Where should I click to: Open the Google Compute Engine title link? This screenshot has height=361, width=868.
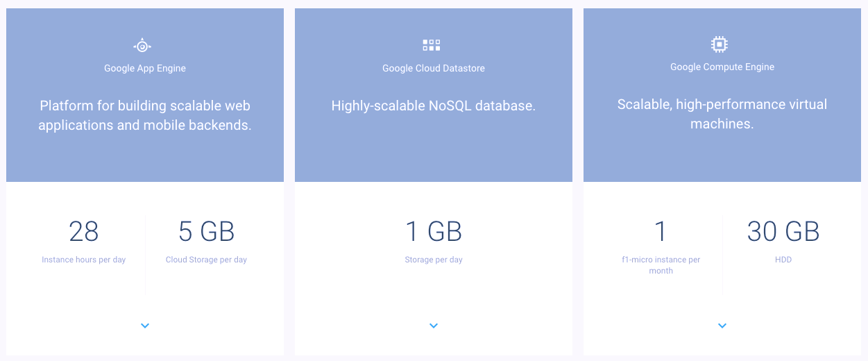tap(722, 67)
